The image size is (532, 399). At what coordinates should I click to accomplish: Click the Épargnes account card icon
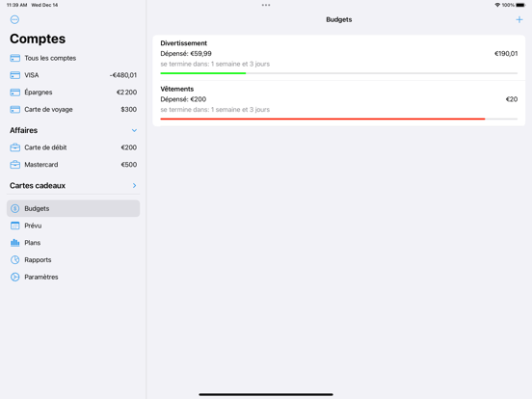14,93
